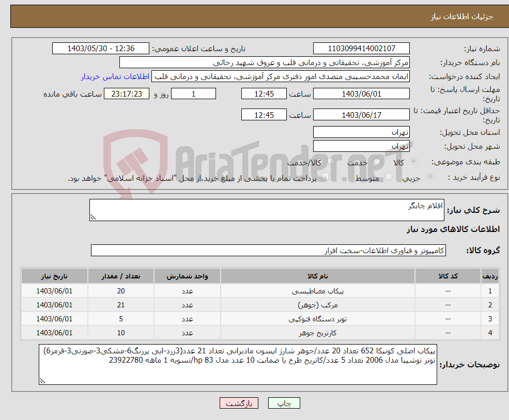This screenshot has height=420, width=509.
Task: Click the announcement date field 1403/05/30 - 12:36
Action: 101,49
